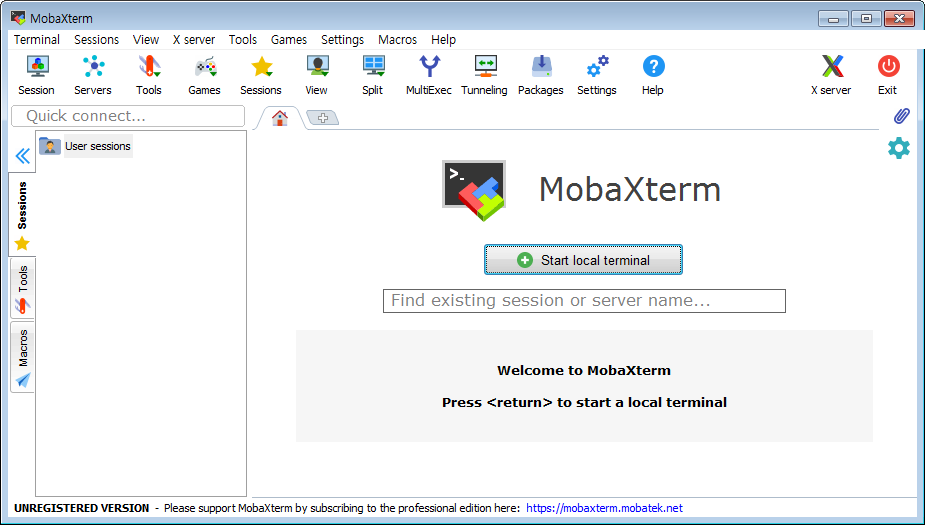Open the Servers toolbar icon

pyautogui.click(x=93, y=75)
